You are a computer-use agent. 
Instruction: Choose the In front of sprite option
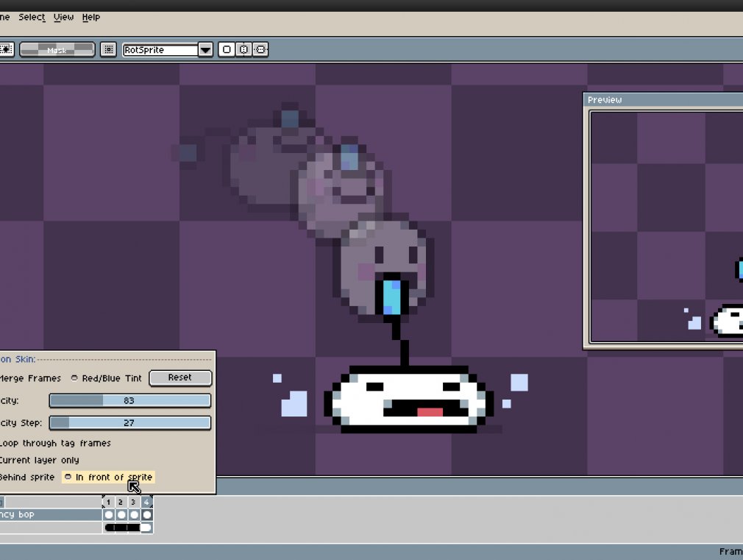click(109, 477)
